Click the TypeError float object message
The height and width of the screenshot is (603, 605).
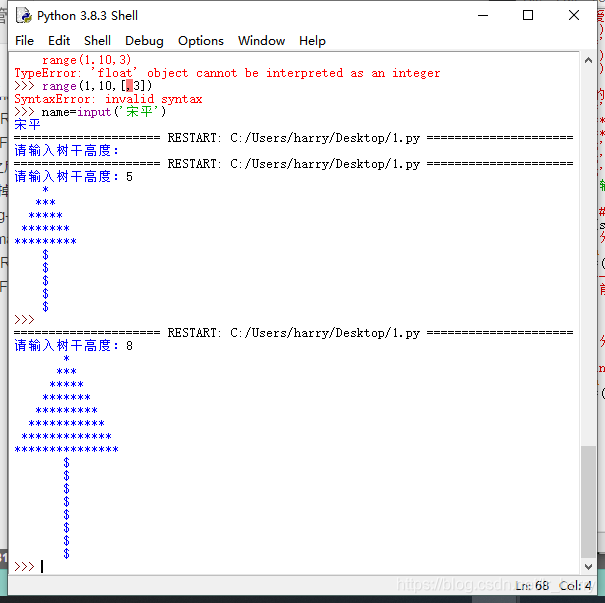(x=227, y=73)
